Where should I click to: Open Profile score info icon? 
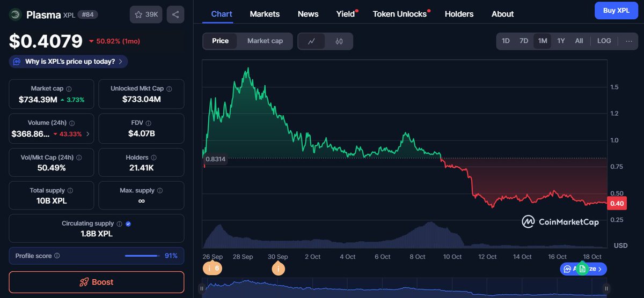tap(57, 256)
